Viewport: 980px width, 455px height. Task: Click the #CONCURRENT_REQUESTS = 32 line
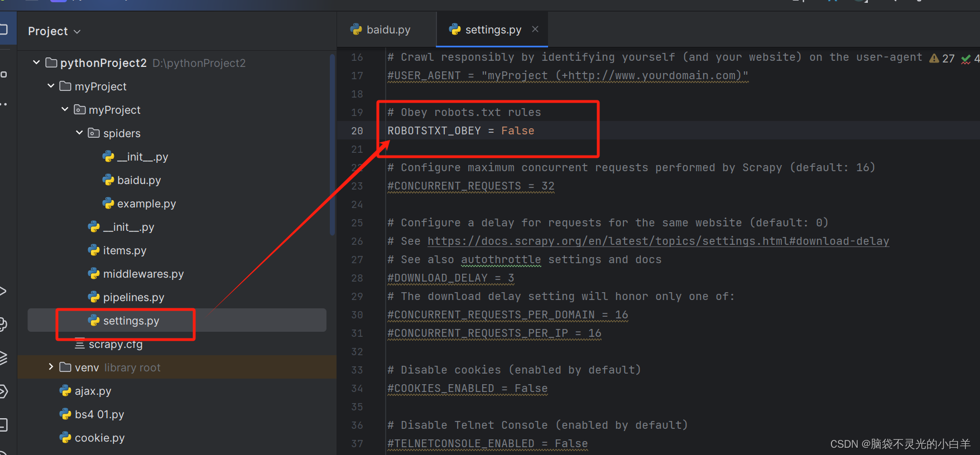pyautogui.click(x=471, y=186)
